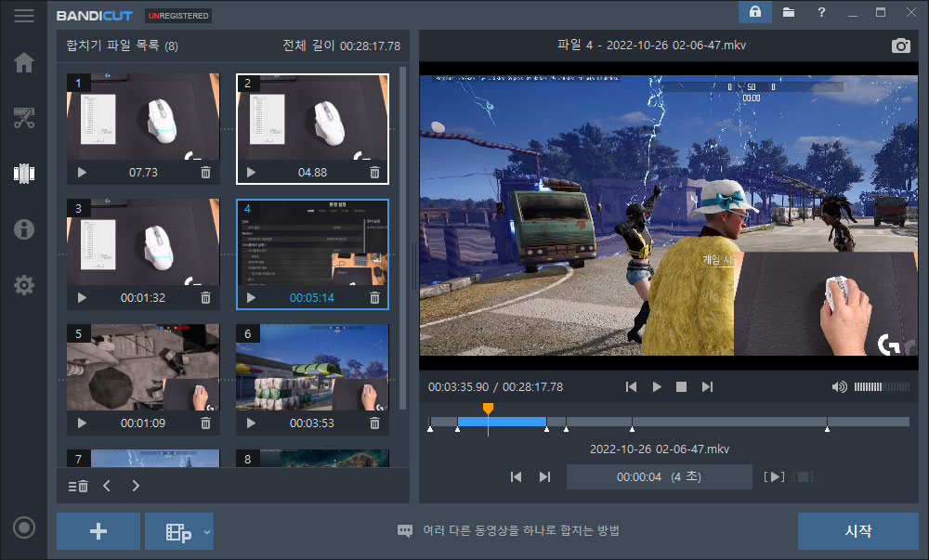Click the 시작 start button
The image size is (929, 560).
click(857, 531)
